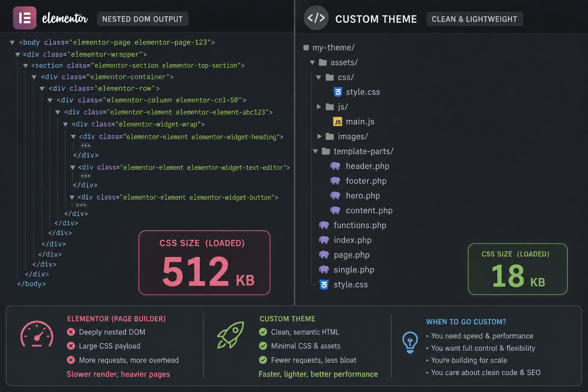588x392 pixels.
Task: Select the JS icon beside main.js
Action: click(337, 122)
